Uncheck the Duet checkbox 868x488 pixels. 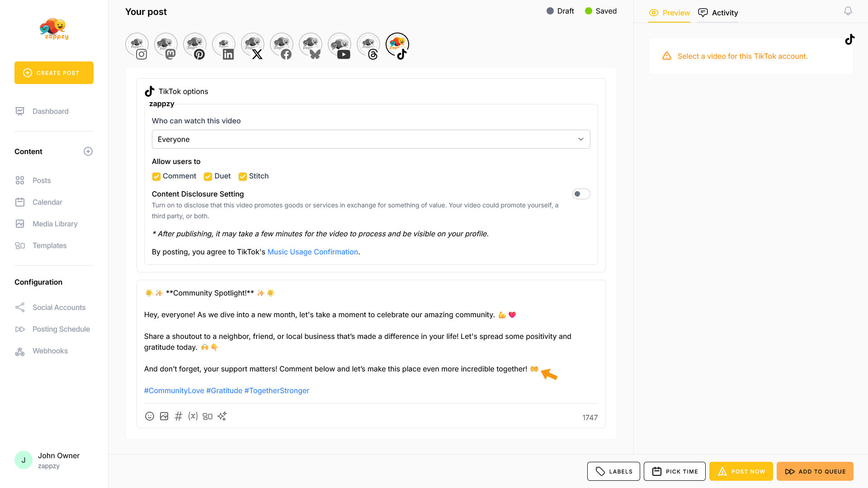pos(208,176)
